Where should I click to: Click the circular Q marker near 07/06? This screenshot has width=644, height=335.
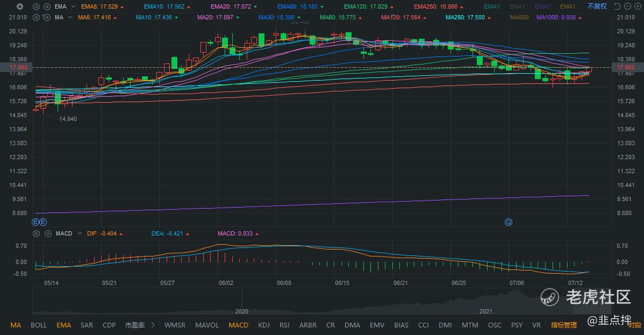point(509,222)
